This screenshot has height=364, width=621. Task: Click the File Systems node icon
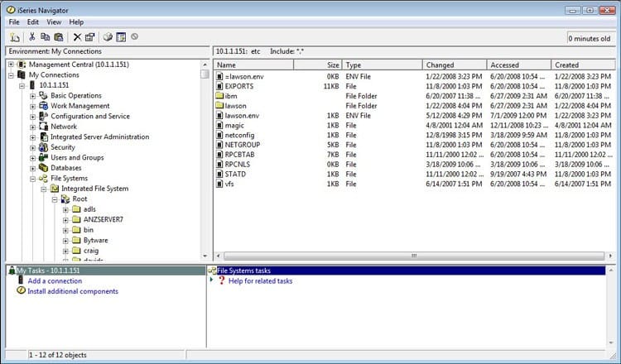pyautogui.click(x=43, y=178)
